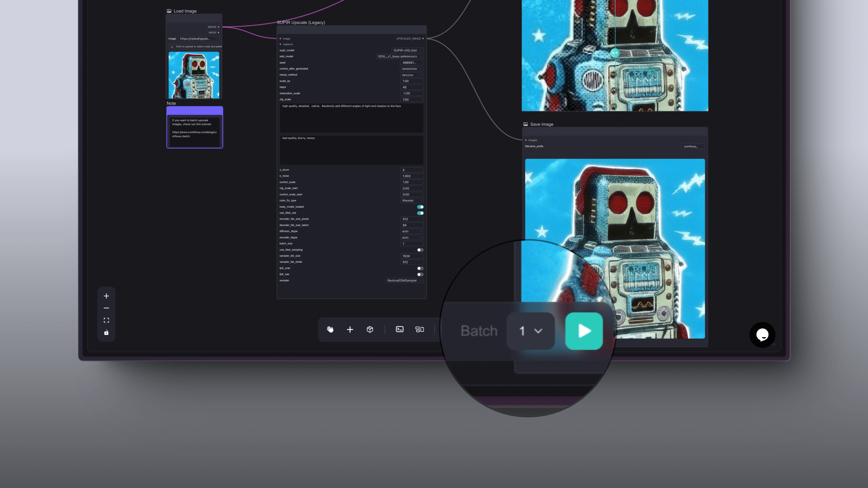
Task: Toggle the fp8_unet switch
Action: [x=420, y=268]
